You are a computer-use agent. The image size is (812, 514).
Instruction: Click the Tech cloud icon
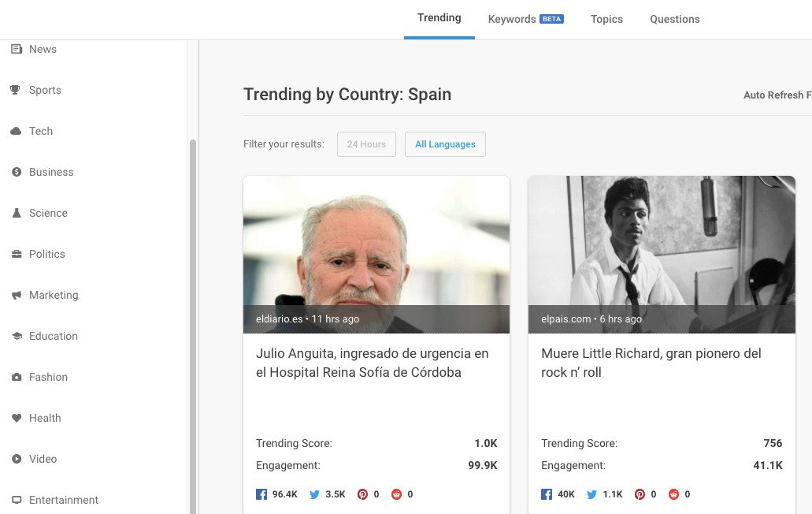(x=16, y=131)
